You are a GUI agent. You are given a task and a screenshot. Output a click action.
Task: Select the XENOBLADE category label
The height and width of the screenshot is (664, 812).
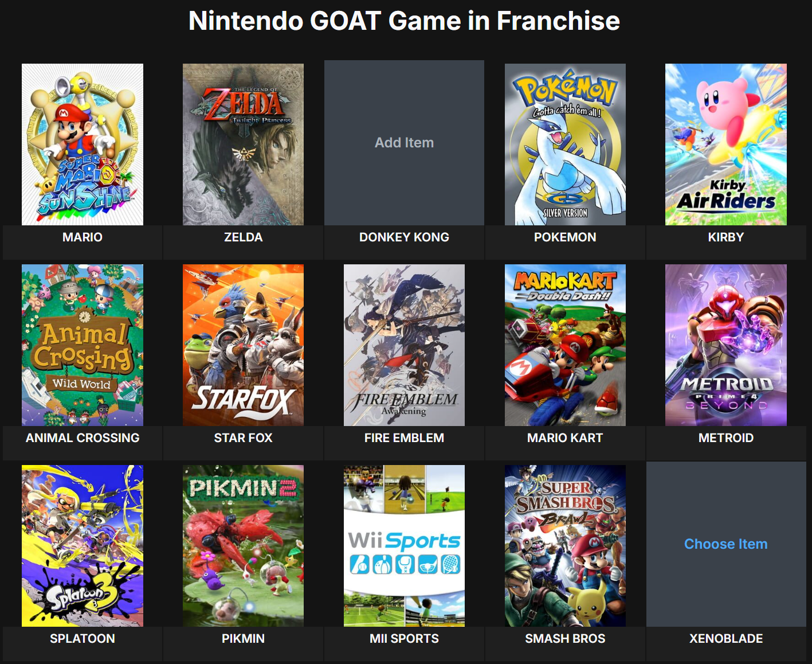click(726, 639)
